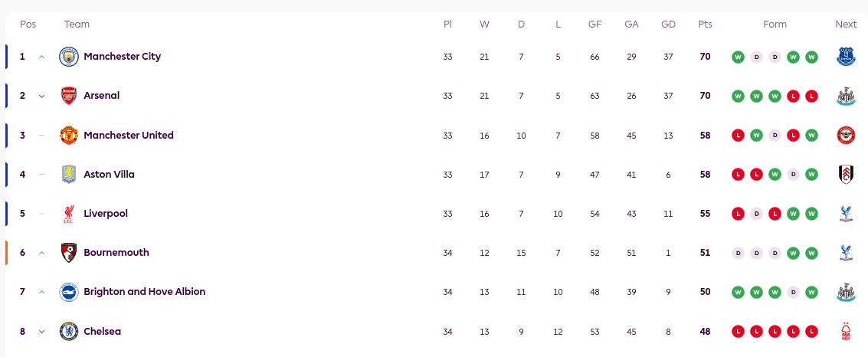Click the down arrow beside Arsenal
This screenshot has width=868, height=357.
coord(41,97)
